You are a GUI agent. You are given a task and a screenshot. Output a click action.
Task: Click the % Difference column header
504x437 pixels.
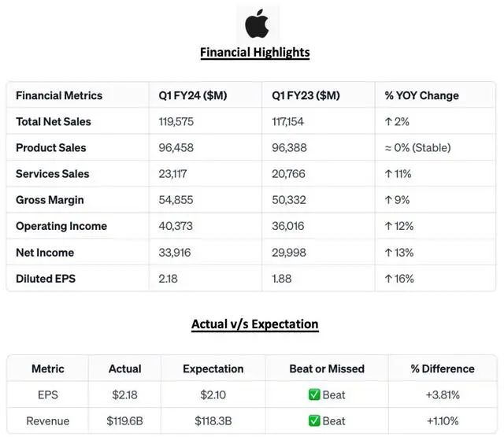point(442,368)
